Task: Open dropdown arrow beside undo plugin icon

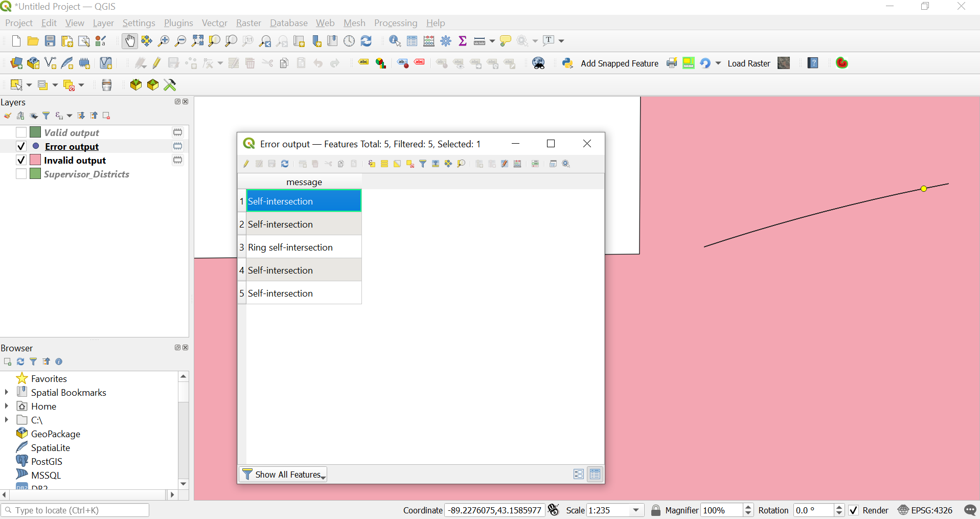Action: coord(718,63)
